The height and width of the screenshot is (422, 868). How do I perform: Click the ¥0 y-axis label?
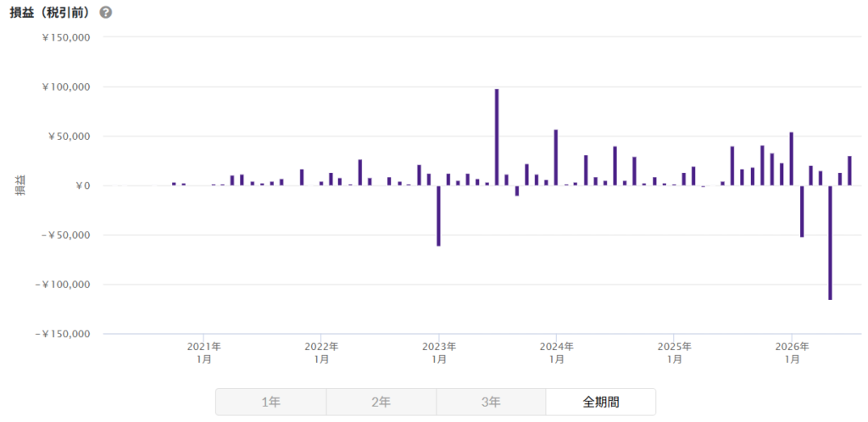coord(81,186)
